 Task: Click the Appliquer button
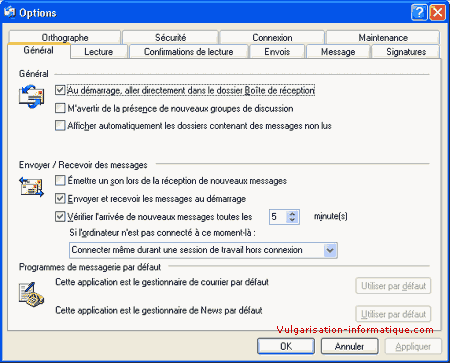(413, 346)
